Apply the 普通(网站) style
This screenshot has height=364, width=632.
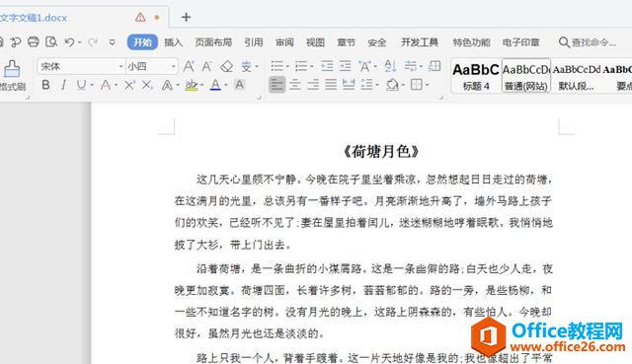[526, 76]
